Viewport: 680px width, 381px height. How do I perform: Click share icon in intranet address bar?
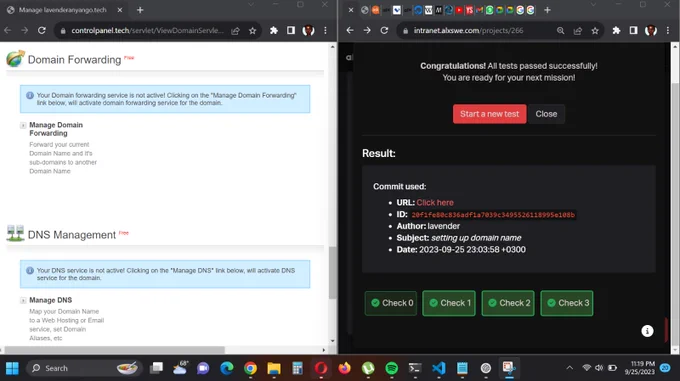click(x=578, y=30)
